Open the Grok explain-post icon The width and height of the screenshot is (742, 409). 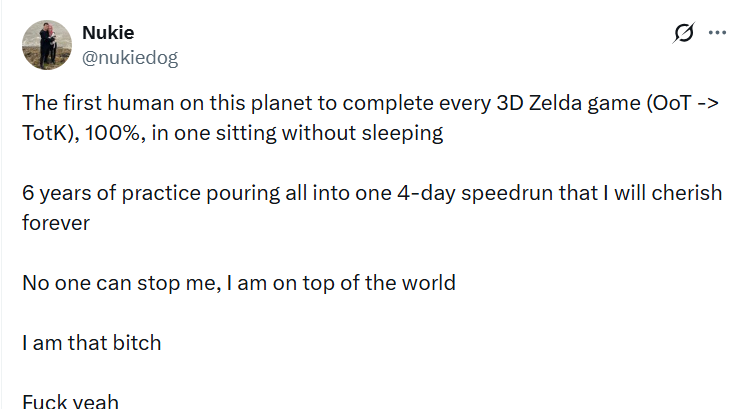684,33
